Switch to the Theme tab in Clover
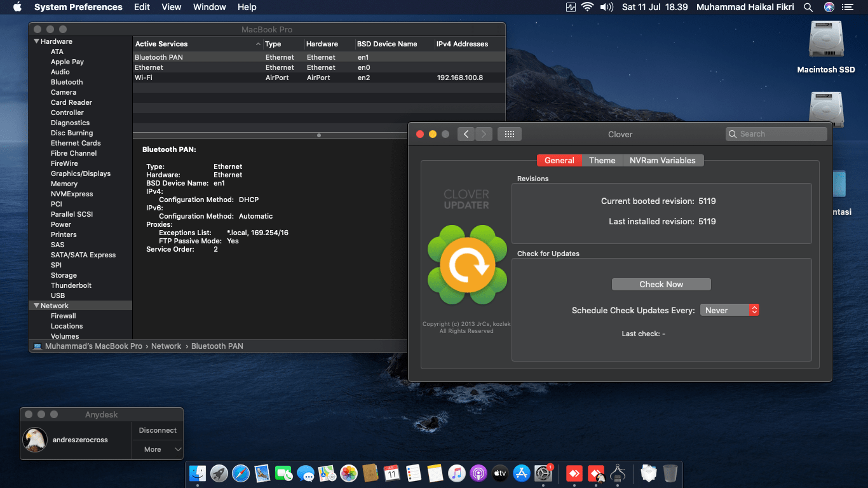This screenshot has width=868, height=488. tap(602, 161)
